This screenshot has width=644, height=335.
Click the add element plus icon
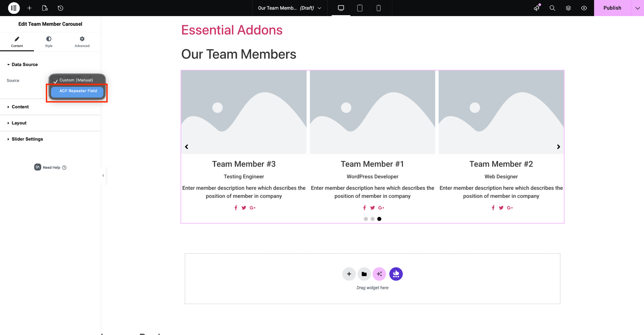click(x=30, y=8)
